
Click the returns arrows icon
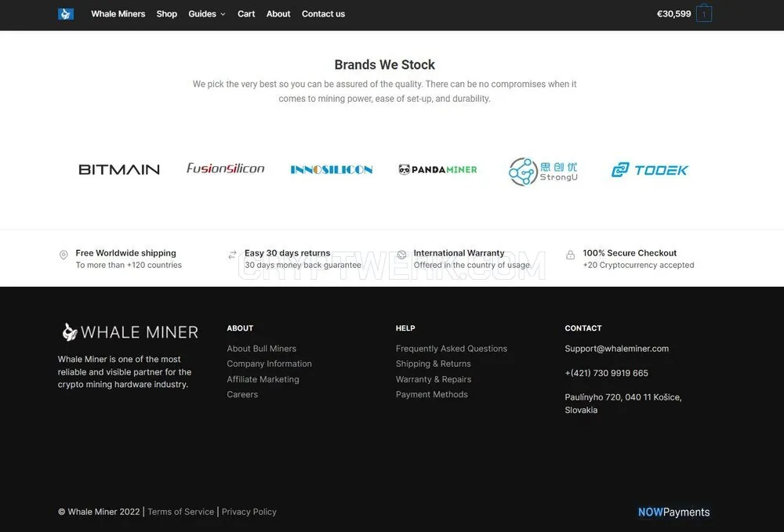(232, 255)
